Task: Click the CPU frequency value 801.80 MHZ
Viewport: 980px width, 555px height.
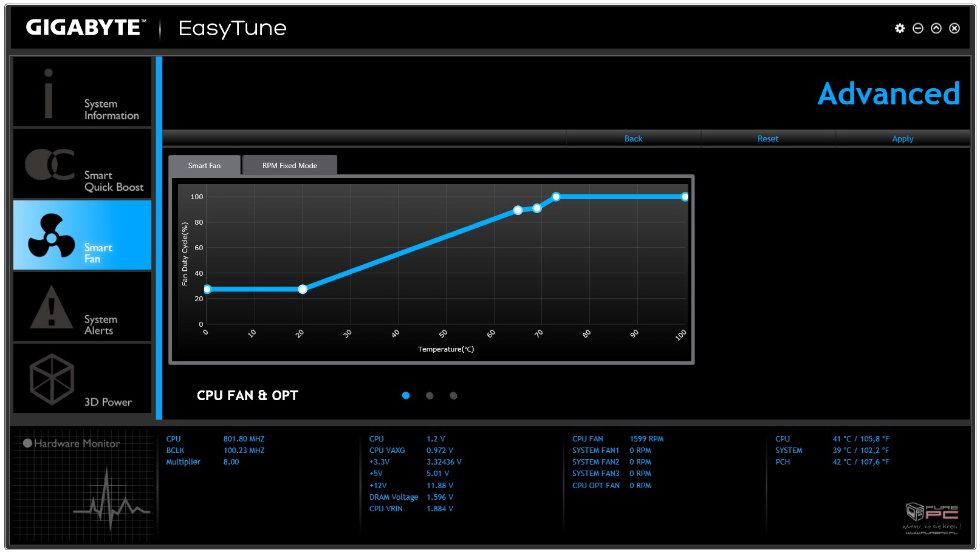Action: (244, 438)
